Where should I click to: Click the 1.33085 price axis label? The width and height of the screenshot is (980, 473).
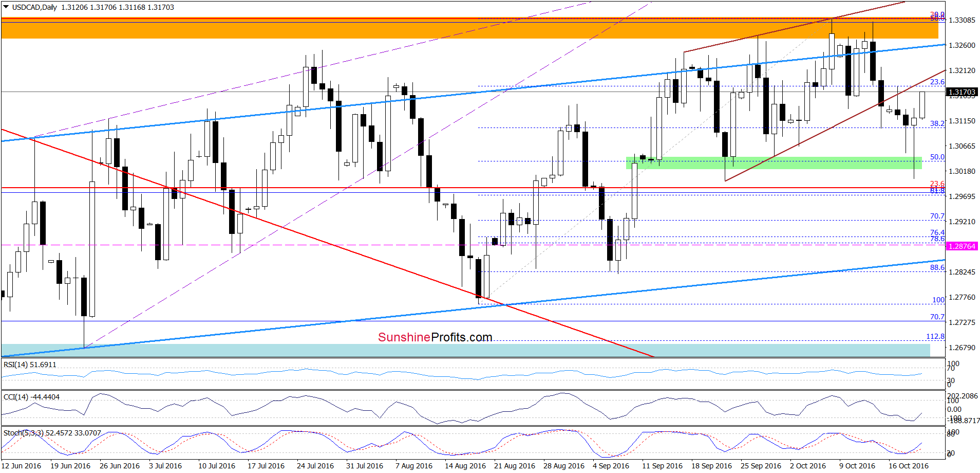coord(962,20)
